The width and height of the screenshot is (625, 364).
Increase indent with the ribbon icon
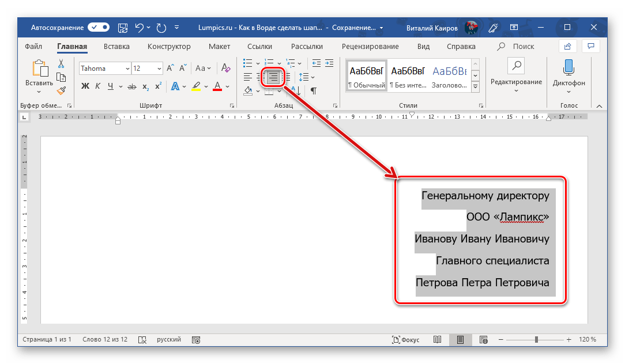[x=329, y=63]
